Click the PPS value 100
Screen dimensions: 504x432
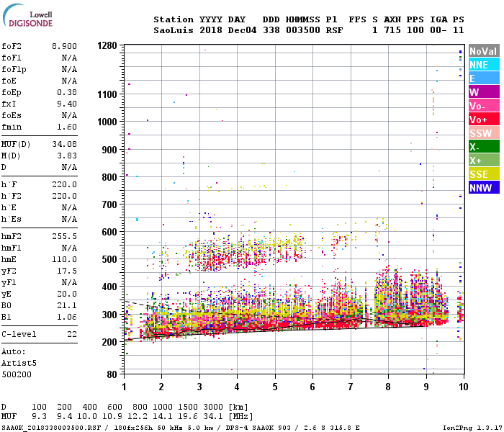[415, 30]
